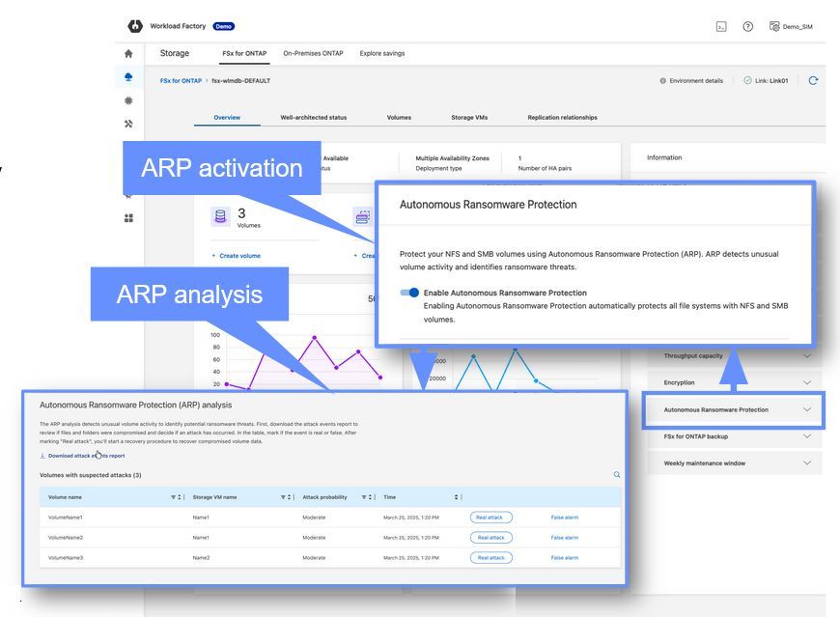Switch to the FSx for ONTAP tab

pyautogui.click(x=244, y=53)
